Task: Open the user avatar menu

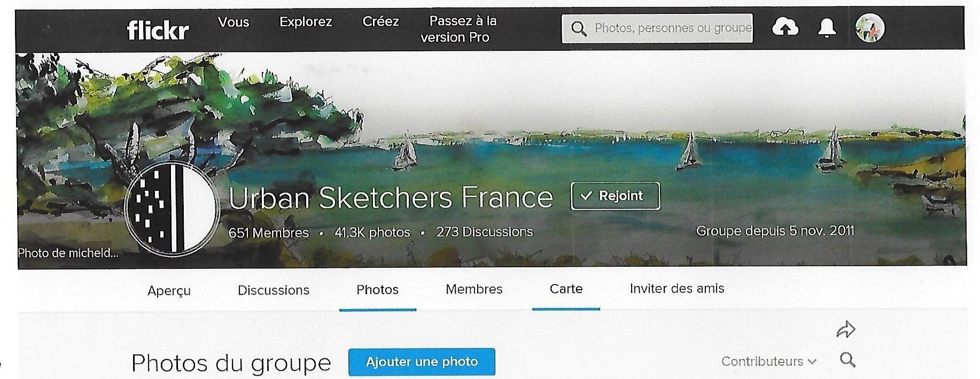Action: (869, 28)
